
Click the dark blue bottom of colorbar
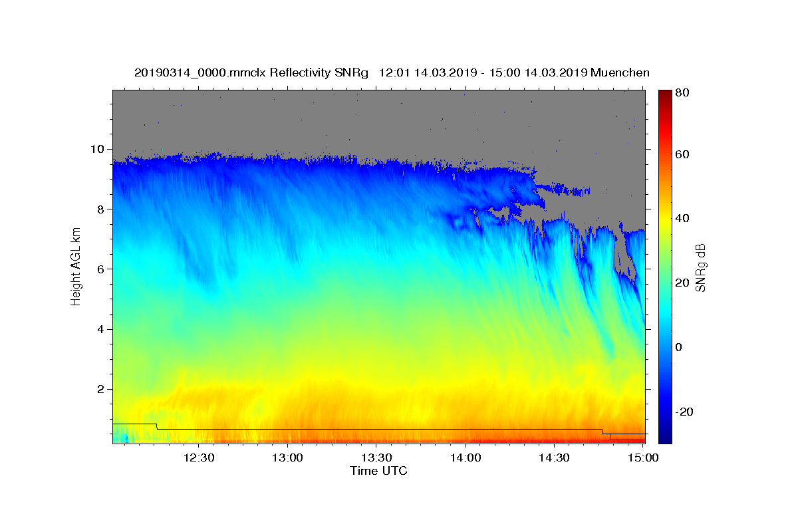(x=665, y=439)
